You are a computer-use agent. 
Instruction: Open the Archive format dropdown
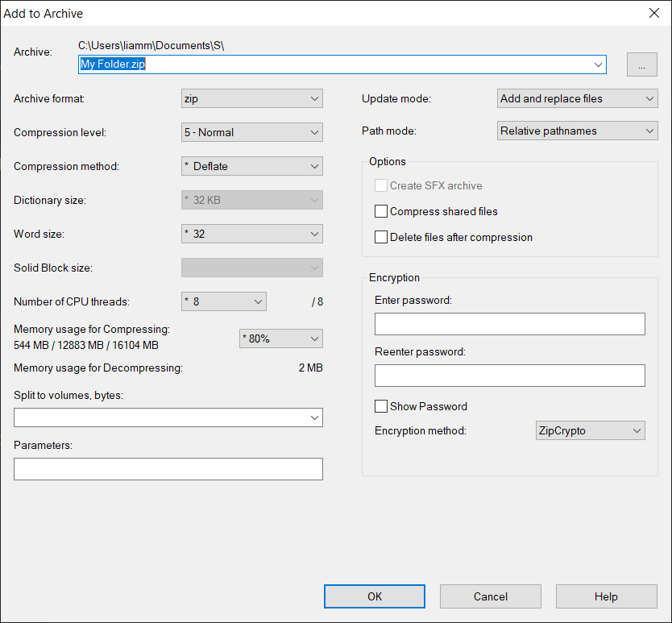point(252,98)
